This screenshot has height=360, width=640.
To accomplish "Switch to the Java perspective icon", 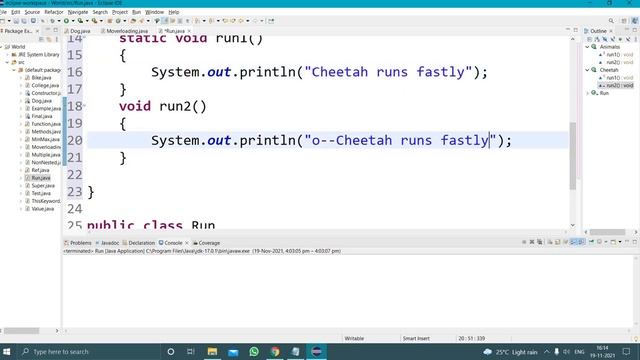I will pos(635,21).
